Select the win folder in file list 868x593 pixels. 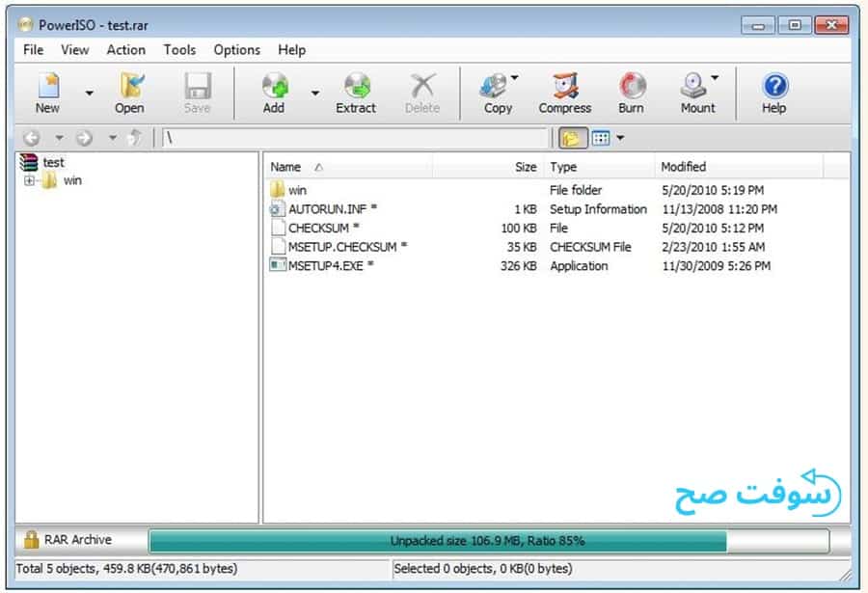[x=297, y=191]
